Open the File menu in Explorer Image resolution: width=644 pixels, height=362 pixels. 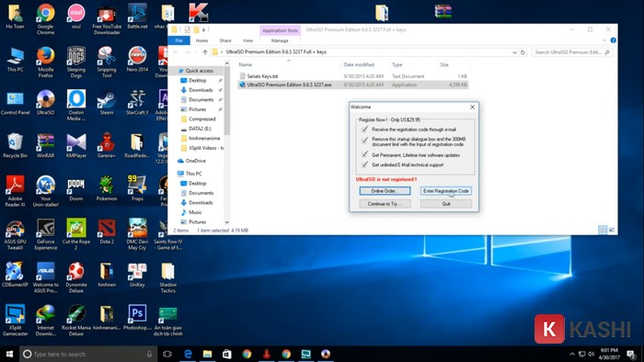(179, 40)
